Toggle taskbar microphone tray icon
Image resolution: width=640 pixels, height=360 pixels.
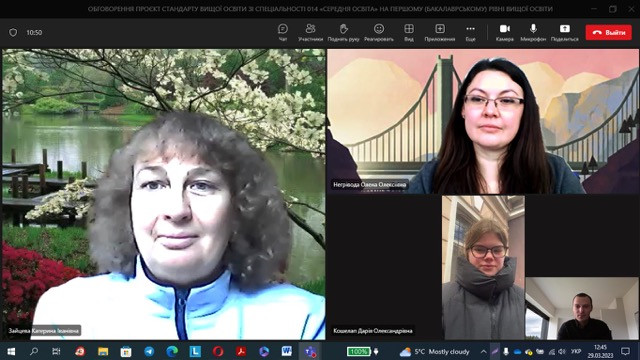click(x=506, y=351)
